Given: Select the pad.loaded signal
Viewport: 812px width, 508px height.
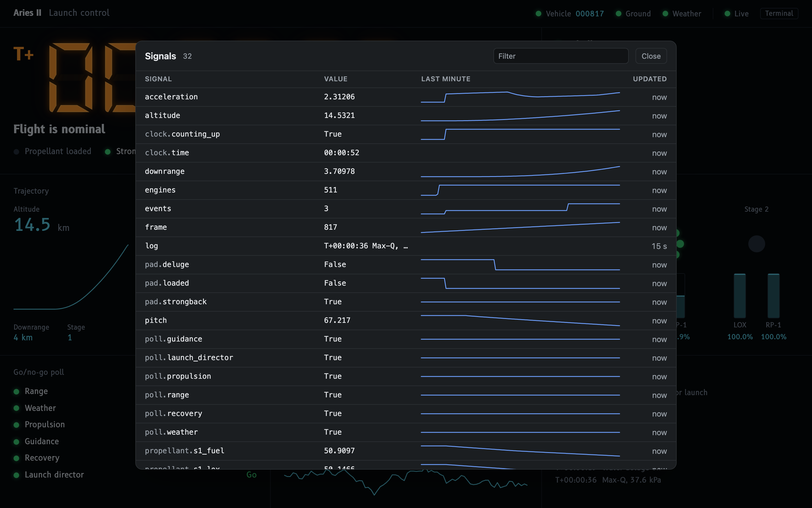Looking at the screenshot, I should click(x=406, y=283).
